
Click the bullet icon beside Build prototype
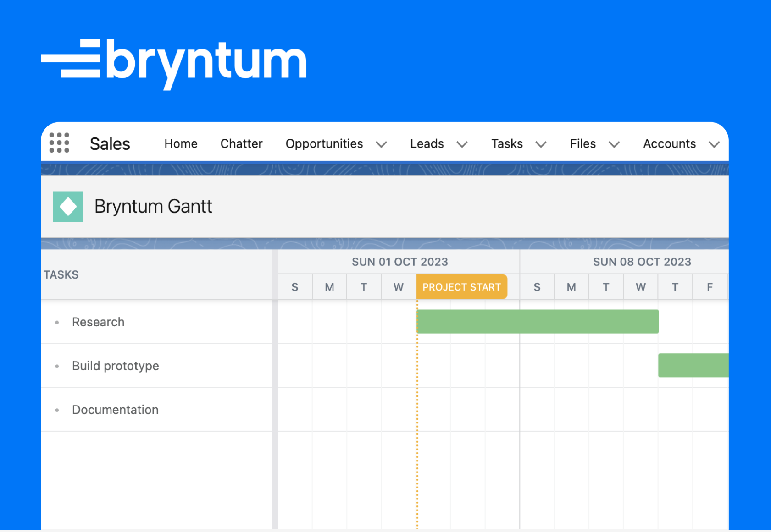tap(57, 366)
